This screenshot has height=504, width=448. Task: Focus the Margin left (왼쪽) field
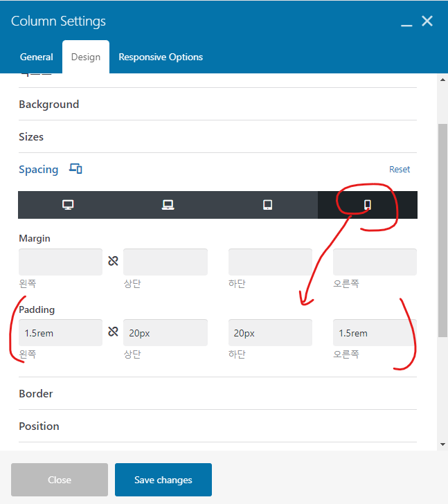point(60,262)
